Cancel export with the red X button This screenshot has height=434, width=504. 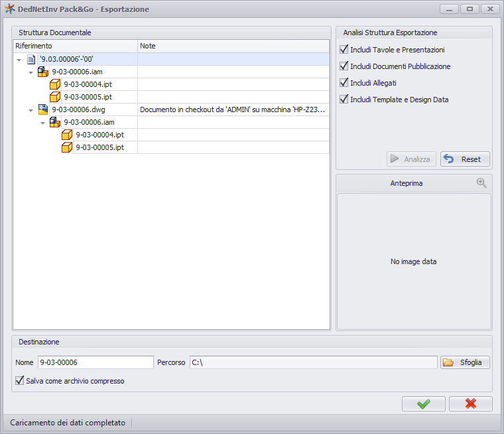471,403
